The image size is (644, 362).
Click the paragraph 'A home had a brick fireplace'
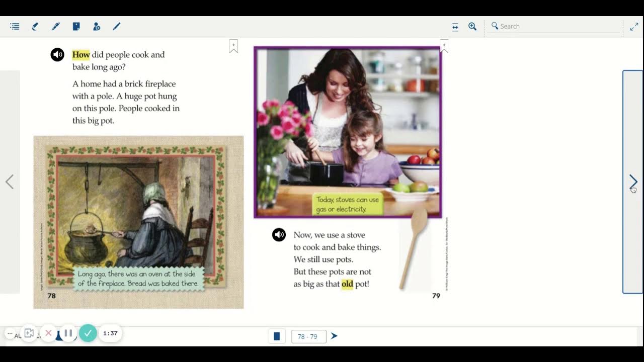126,102
